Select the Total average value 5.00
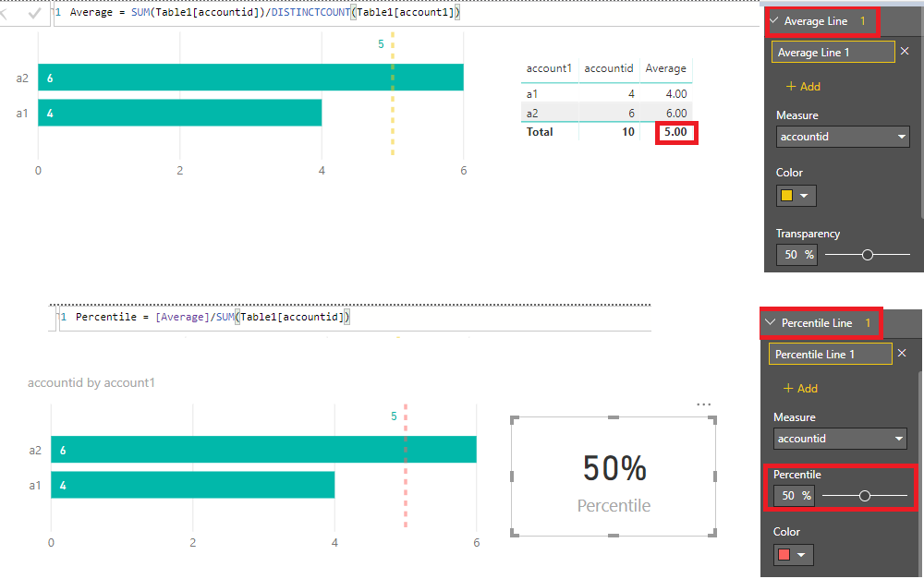 tap(676, 132)
